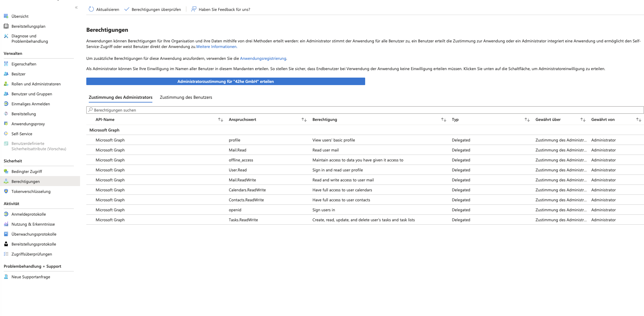Click the Calendars.ReadWrite claim cell

pyautogui.click(x=247, y=190)
